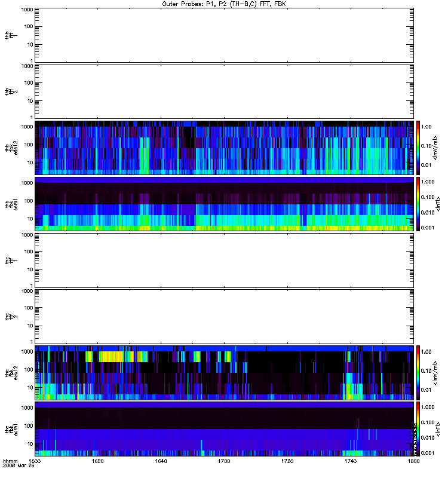This screenshot has height=478, width=448.
Task: Click the '<|mV/m|>' unit label beside thc edc12
Action: tap(435, 373)
